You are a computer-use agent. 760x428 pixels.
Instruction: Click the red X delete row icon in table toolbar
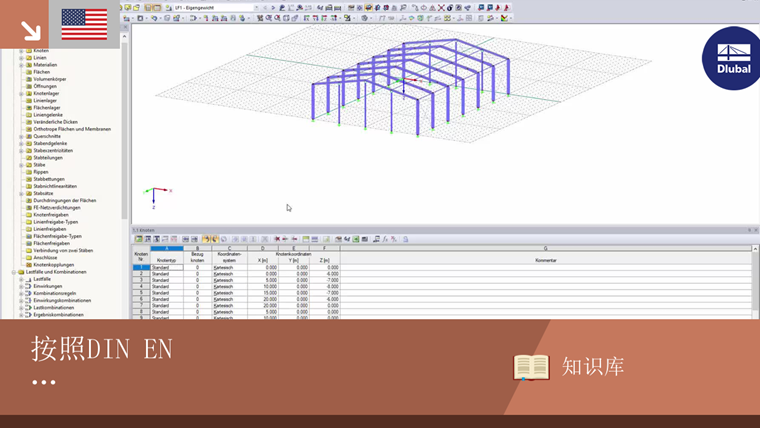[277, 239]
